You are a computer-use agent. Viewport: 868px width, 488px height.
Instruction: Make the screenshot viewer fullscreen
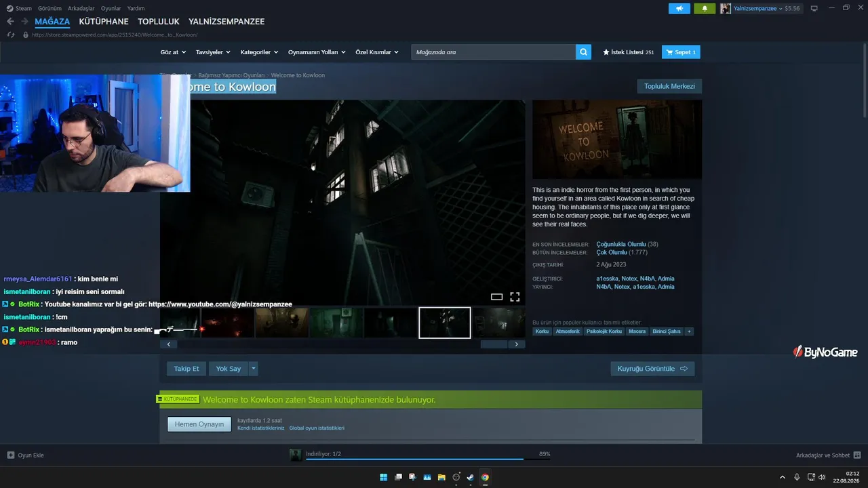click(515, 297)
